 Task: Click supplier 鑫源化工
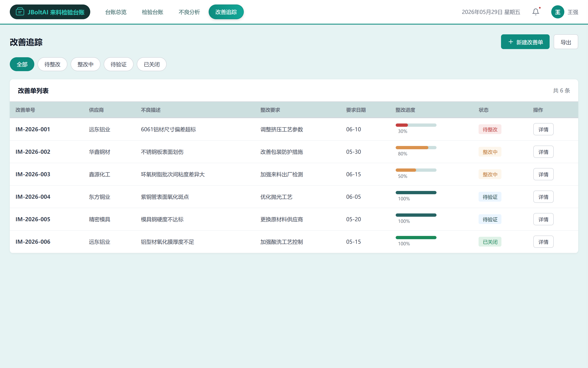pyautogui.click(x=100, y=174)
